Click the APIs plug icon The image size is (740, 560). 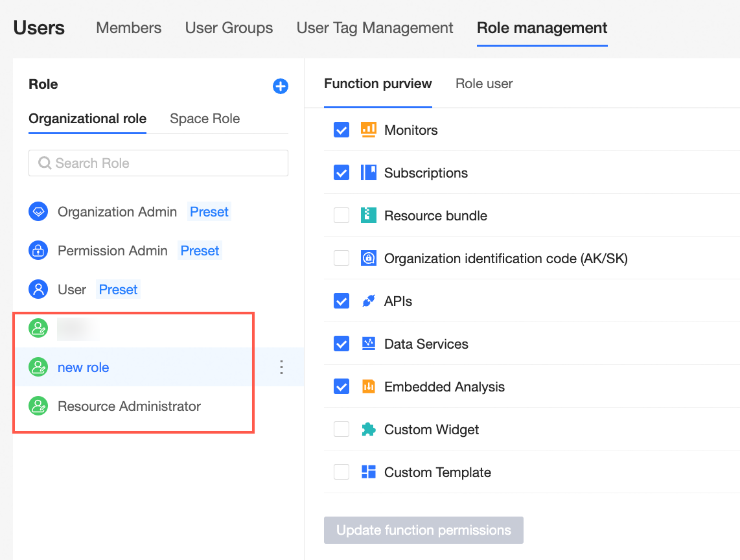pyautogui.click(x=368, y=301)
